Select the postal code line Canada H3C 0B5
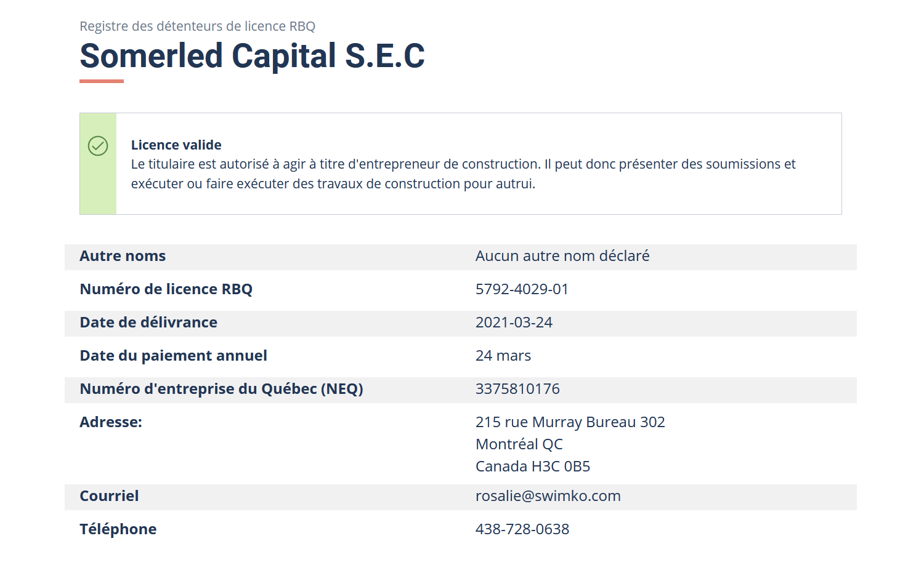 532,467
